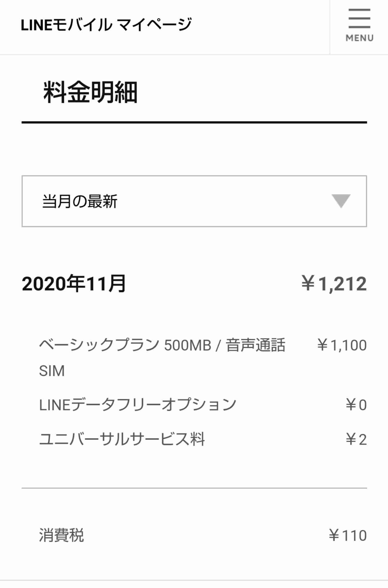
Task: Expand the 当月の最新 month dropdown
Action: [194, 201]
